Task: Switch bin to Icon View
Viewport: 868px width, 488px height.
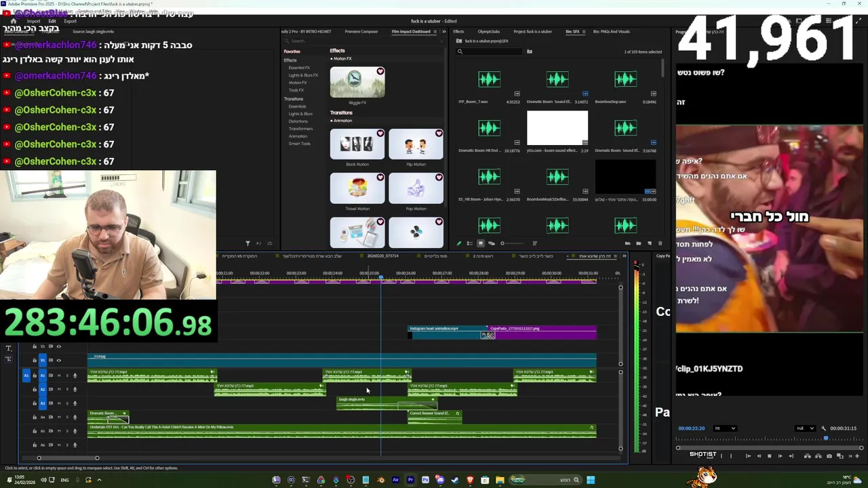Action: [481, 243]
